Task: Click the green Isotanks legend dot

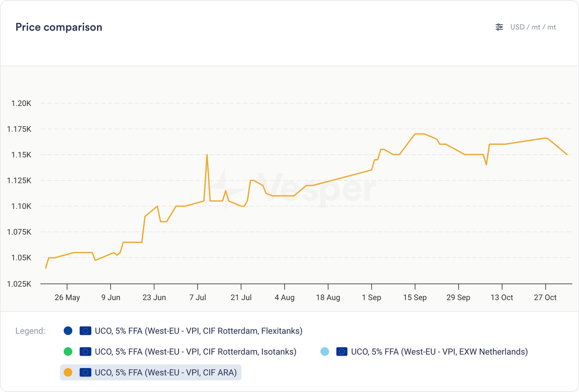Action: pos(68,351)
